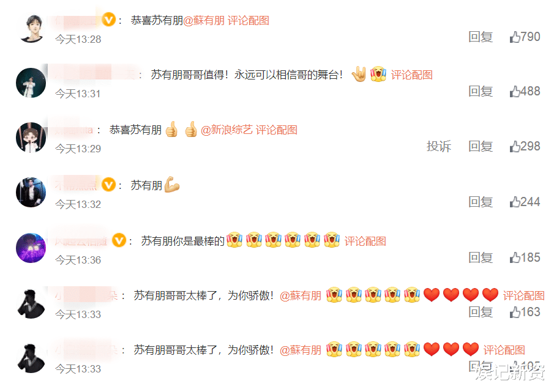
Task: Open the first commenter's anime avatar
Action: 31,28
